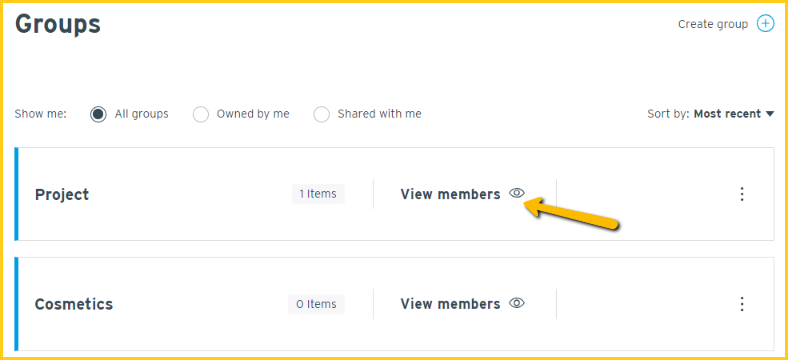Open the three-dot menu for Cosmetics group
Screen dimensions: 788x360
(x=742, y=304)
